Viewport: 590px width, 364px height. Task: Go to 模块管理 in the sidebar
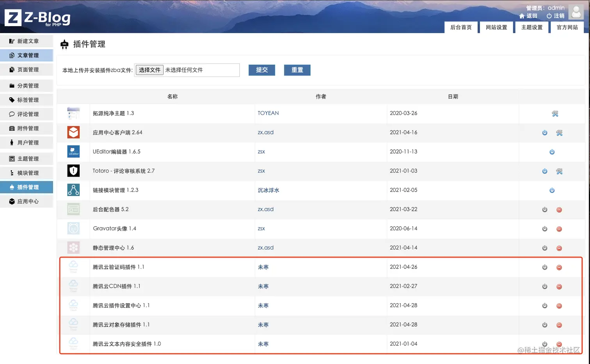27,173
